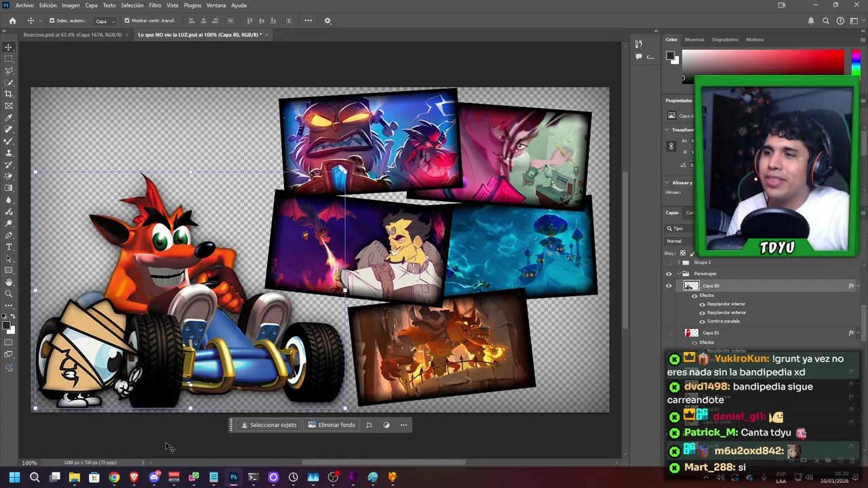The width and height of the screenshot is (868, 488).
Task: Click the hue spectrum strip in Color panel
Action: (856, 62)
